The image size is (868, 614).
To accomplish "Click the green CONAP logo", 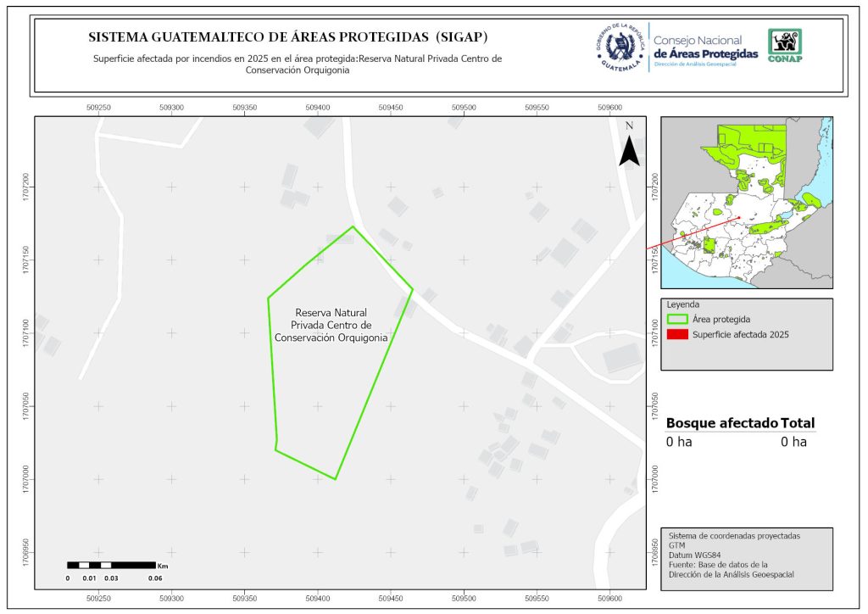I will 784,46.
